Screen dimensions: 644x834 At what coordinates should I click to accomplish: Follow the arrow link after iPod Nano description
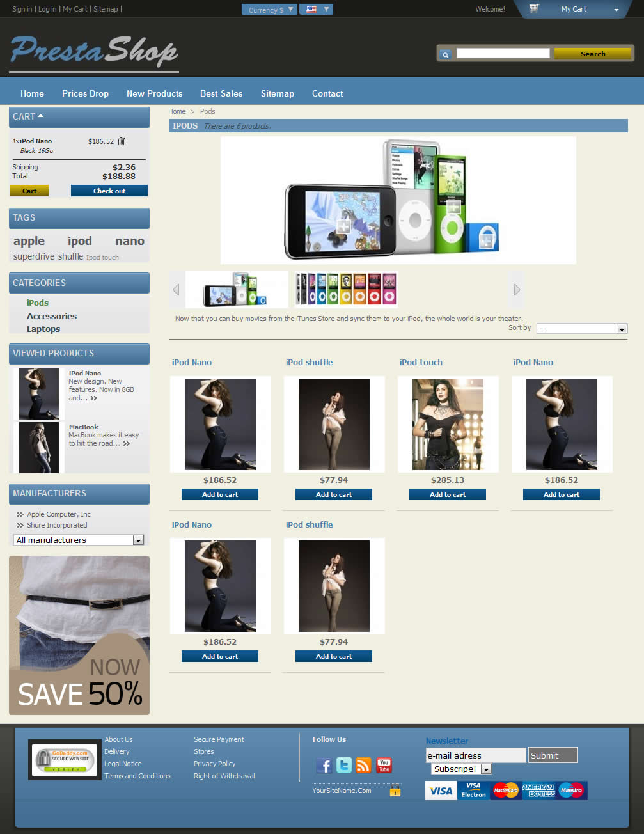94,398
